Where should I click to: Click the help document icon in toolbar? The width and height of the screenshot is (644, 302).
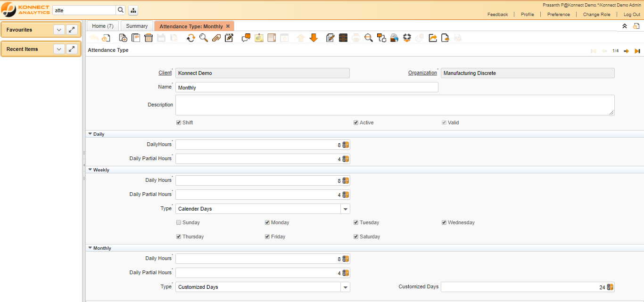106,38
